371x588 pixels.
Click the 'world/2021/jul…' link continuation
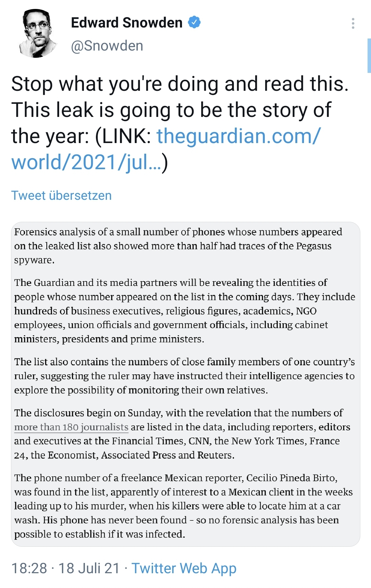point(86,162)
